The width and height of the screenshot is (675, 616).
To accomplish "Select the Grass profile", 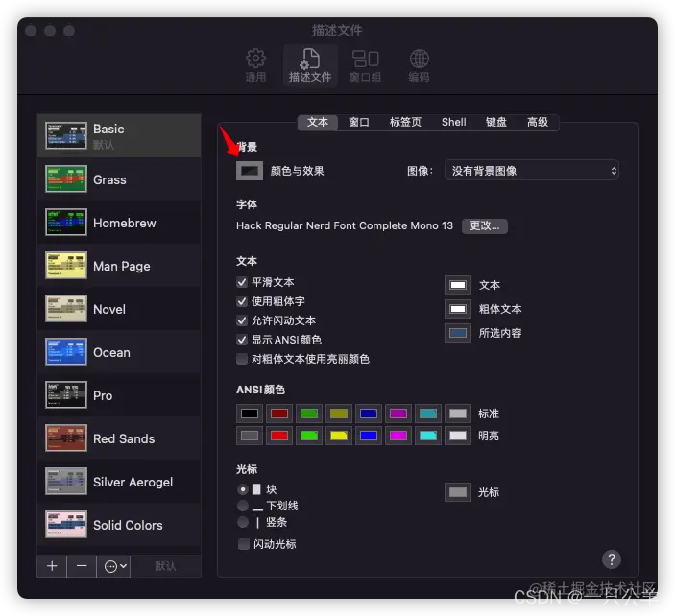I will pyautogui.click(x=119, y=179).
